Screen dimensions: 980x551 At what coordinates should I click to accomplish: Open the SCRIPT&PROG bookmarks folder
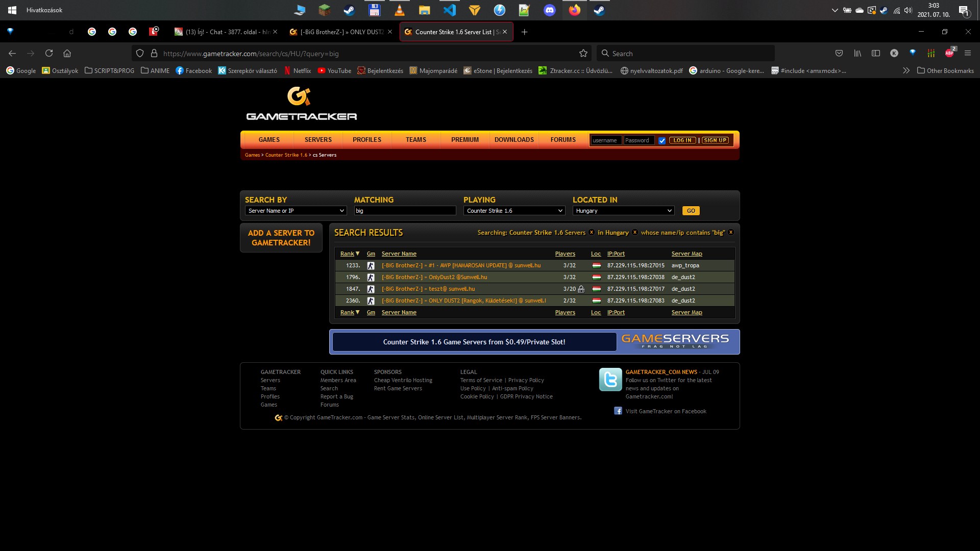(109, 70)
